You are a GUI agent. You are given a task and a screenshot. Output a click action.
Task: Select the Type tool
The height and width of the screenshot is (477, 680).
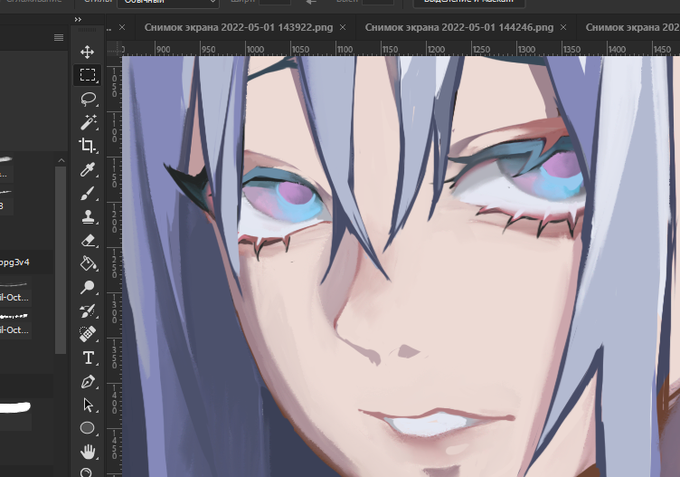88,358
